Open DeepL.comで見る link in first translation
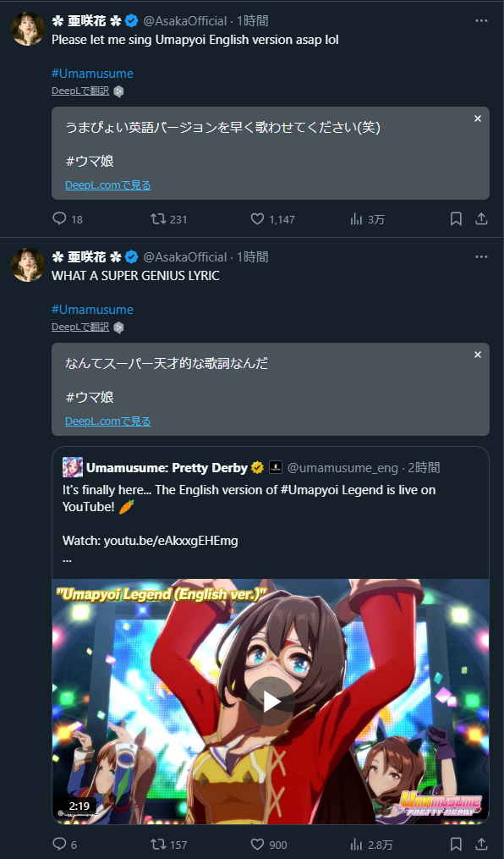The image size is (504, 859). [107, 185]
